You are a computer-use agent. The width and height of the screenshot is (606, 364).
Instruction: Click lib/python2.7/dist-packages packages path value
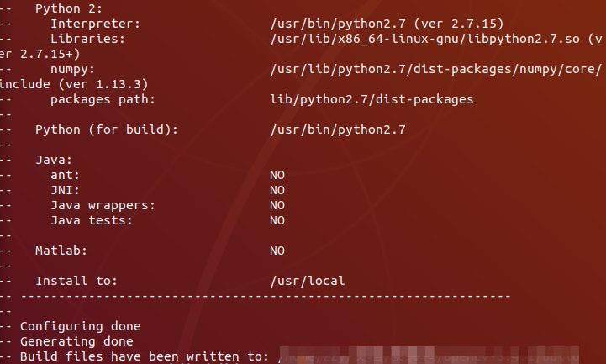tap(372, 100)
